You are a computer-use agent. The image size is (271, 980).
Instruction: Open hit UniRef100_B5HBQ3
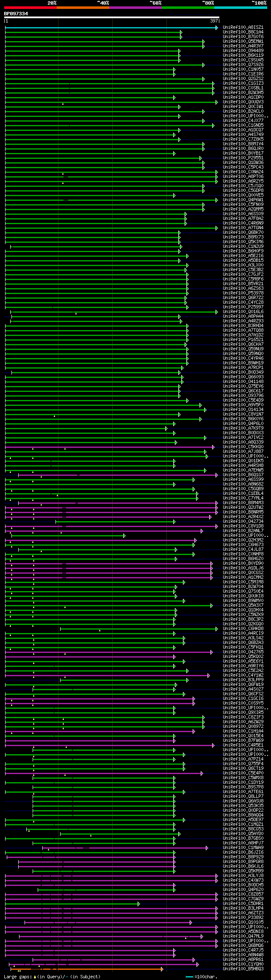tap(243, 969)
